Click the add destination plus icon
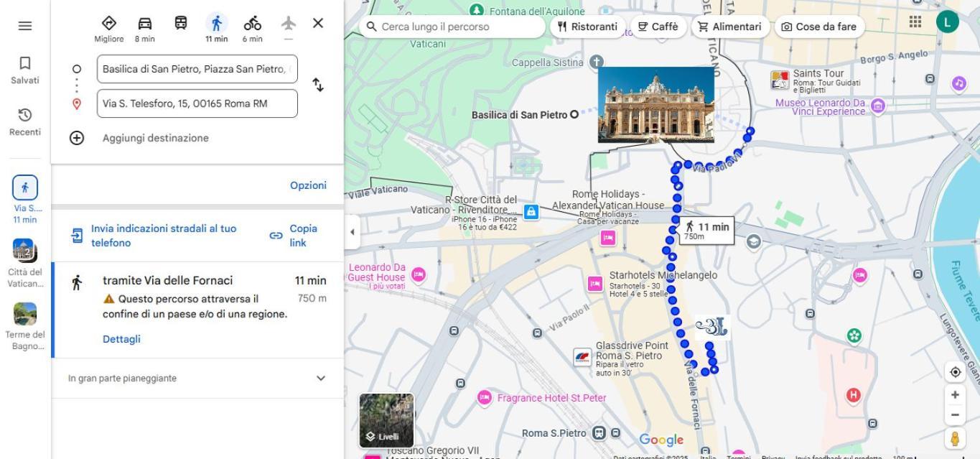 tap(77, 138)
